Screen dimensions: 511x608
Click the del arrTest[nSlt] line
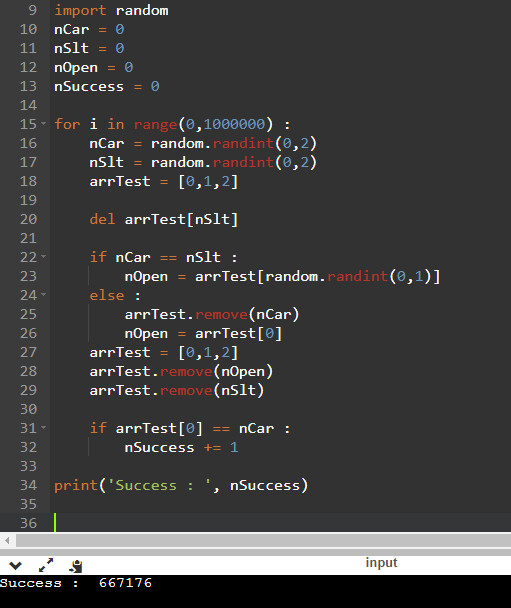click(164, 219)
